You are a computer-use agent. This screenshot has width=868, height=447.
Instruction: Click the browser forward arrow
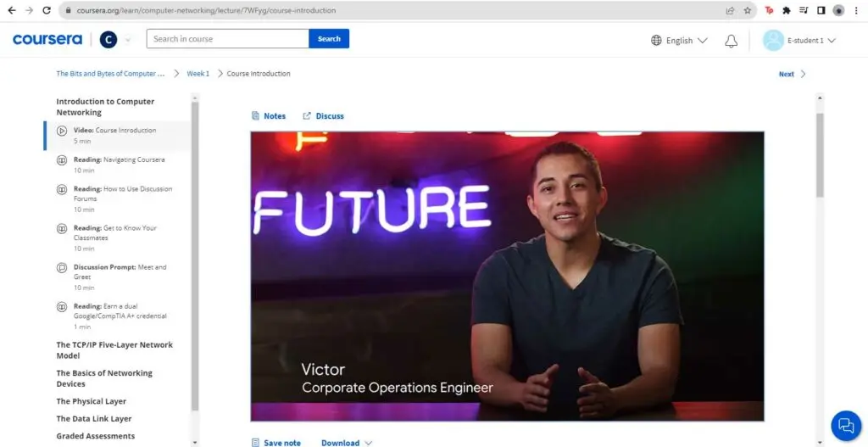(x=29, y=10)
